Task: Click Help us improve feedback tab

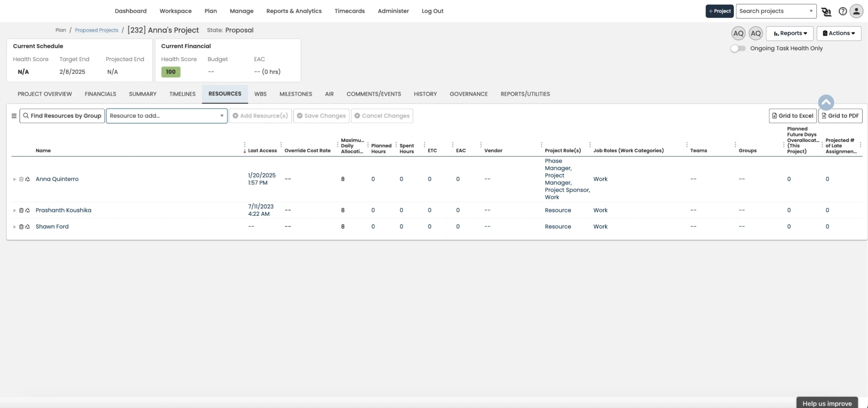Action: (x=827, y=403)
